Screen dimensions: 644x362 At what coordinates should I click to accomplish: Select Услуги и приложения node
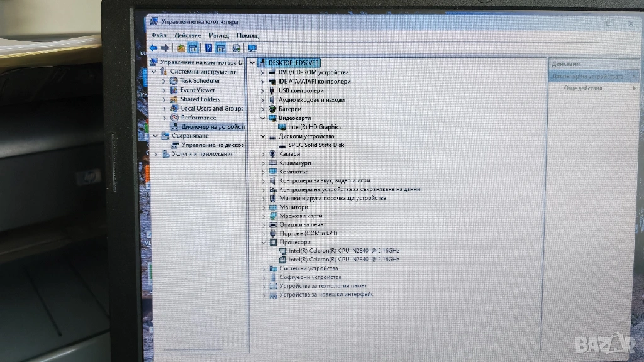click(203, 154)
